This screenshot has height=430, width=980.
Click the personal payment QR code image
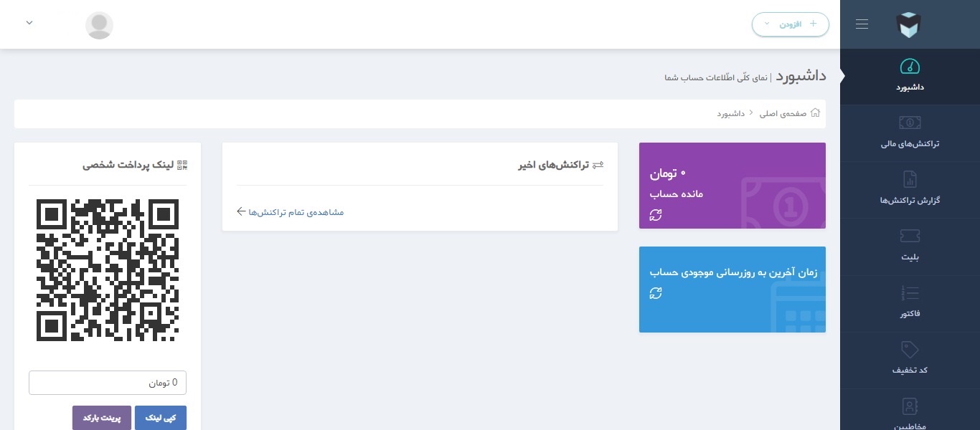[x=108, y=270]
